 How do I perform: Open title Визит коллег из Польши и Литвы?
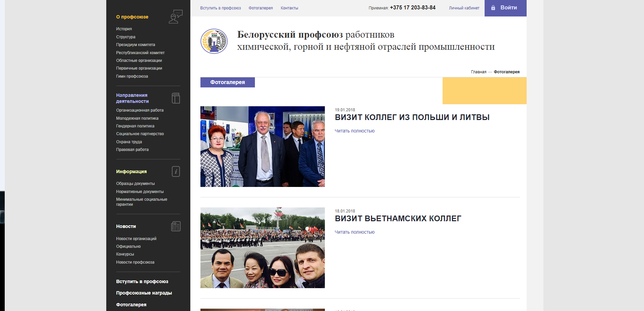pyautogui.click(x=412, y=117)
